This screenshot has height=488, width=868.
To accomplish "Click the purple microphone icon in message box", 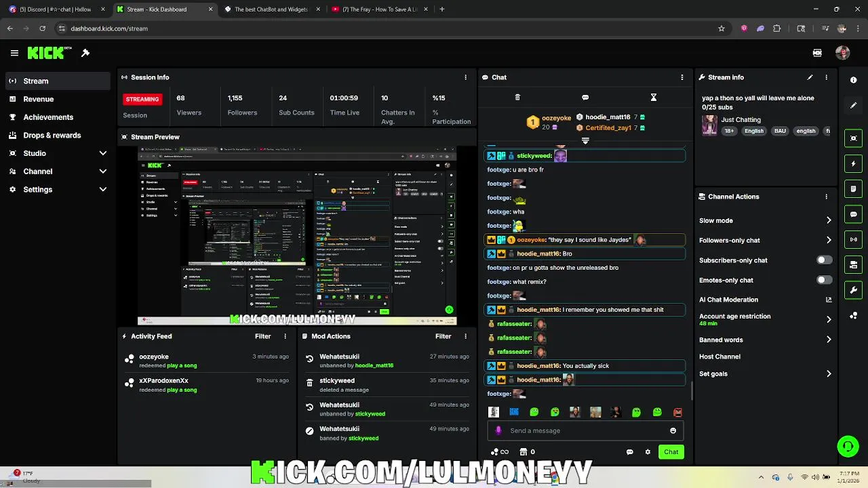I will (x=499, y=430).
